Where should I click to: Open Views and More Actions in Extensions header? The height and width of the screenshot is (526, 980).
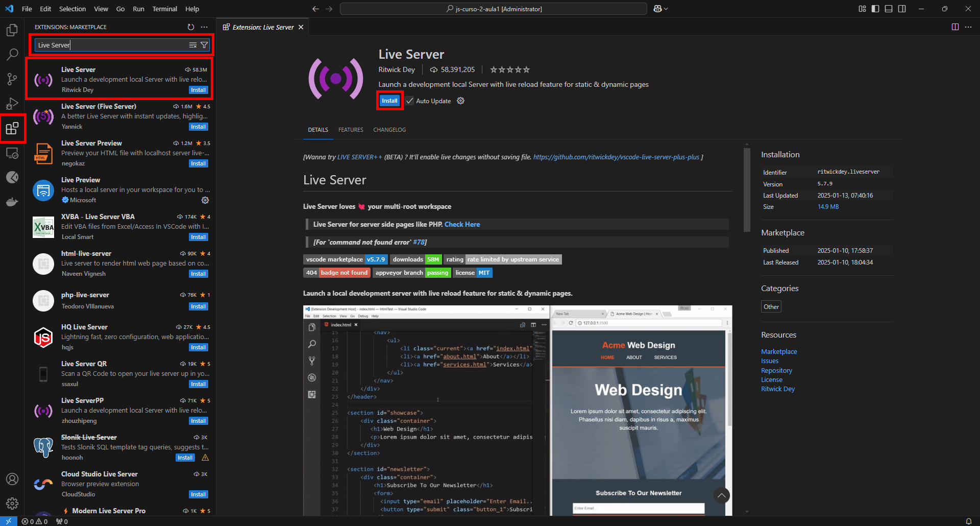pyautogui.click(x=204, y=27)
